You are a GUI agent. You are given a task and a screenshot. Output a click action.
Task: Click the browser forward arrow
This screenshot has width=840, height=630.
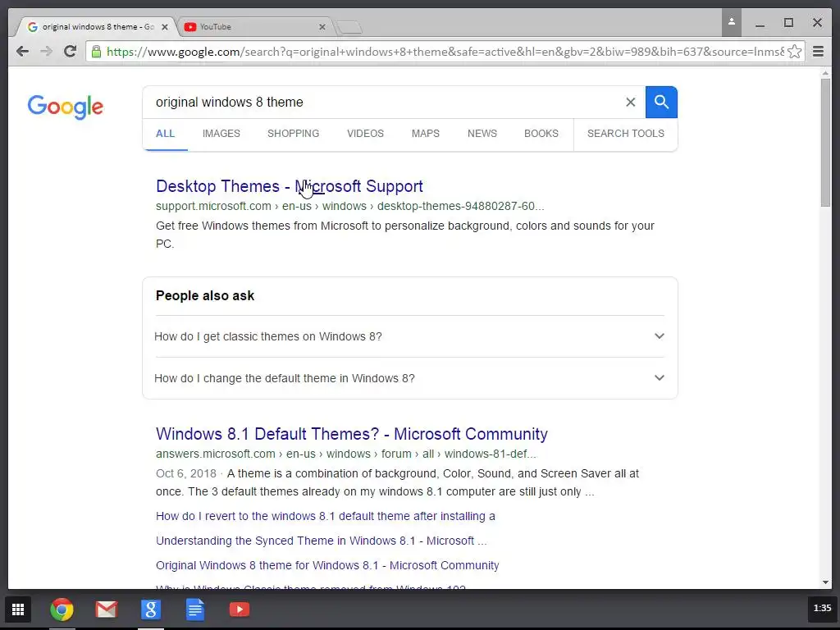click(46, 52)
